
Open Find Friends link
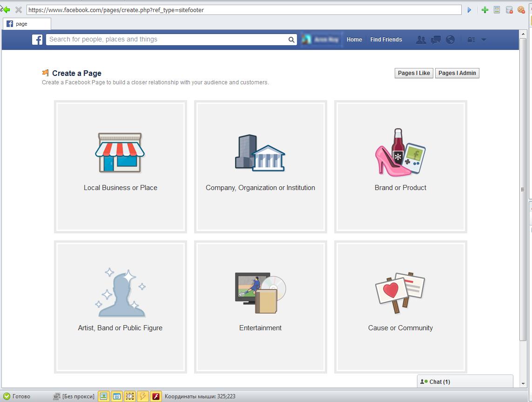[x=386, y=40]
